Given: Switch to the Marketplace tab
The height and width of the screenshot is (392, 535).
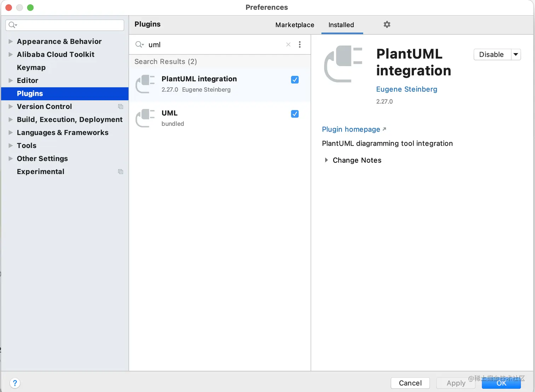Looking at the screenshot, I should point(295,25).
